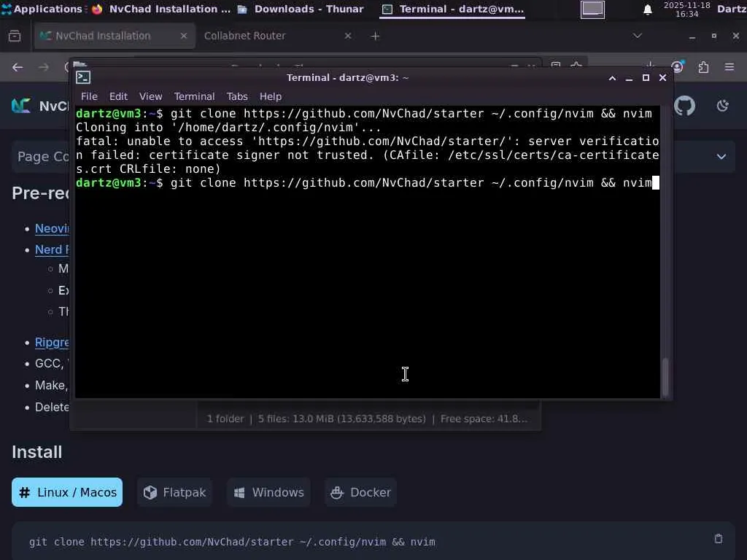The width and height of the screenshot is (747, 560).
Task: Open the Terminal menu in the menubar
Action: pos(194,96)
